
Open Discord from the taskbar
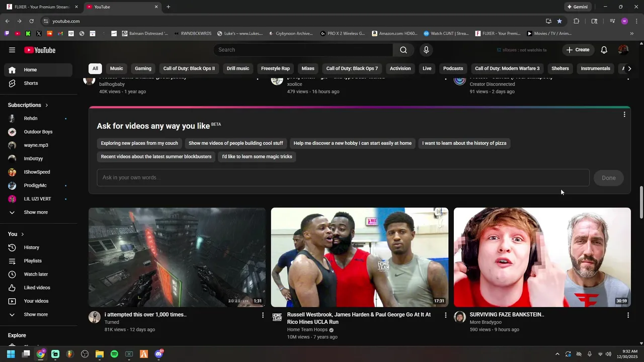[158, 354]
